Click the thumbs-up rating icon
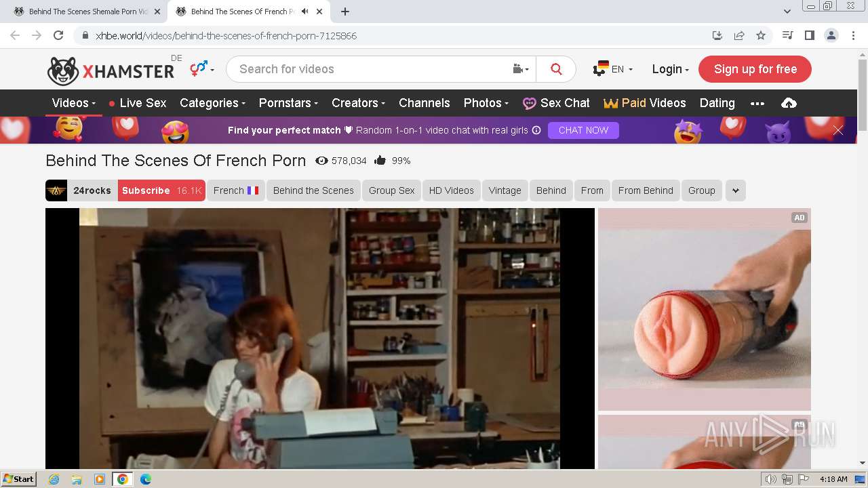The height and width of the screenshot is (488, 868). 380,161
